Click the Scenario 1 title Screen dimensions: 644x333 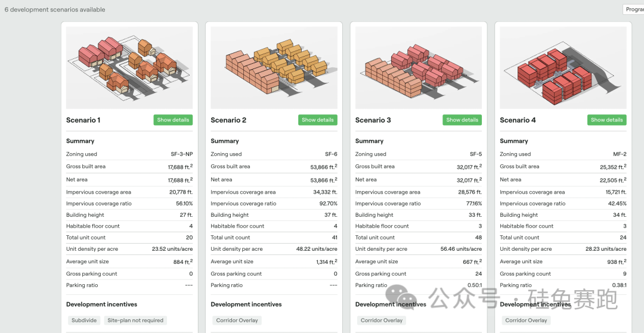pyautogui.click(x=83, y=120)
